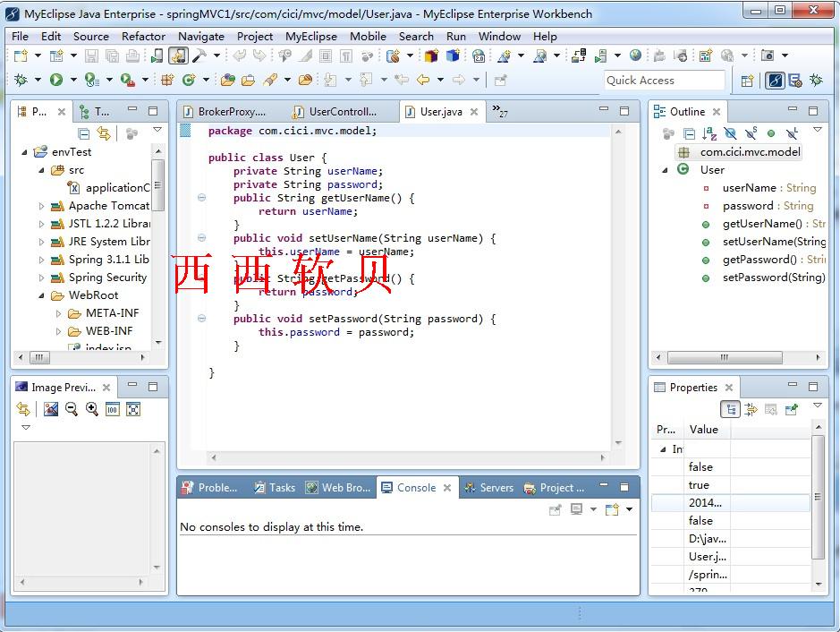840x632 pixels.
Task: Toggle Hide Non-Public Members in Outline
Action: [771, 133]
